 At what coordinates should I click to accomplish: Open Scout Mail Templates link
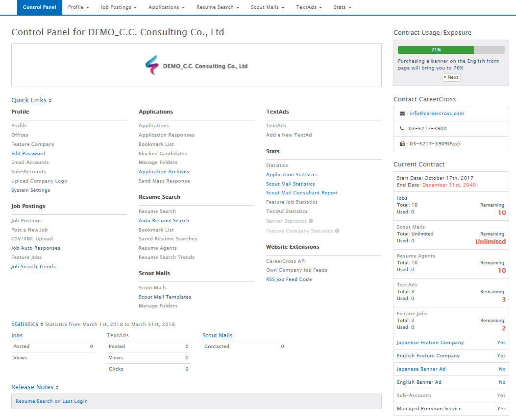[165, 297]
